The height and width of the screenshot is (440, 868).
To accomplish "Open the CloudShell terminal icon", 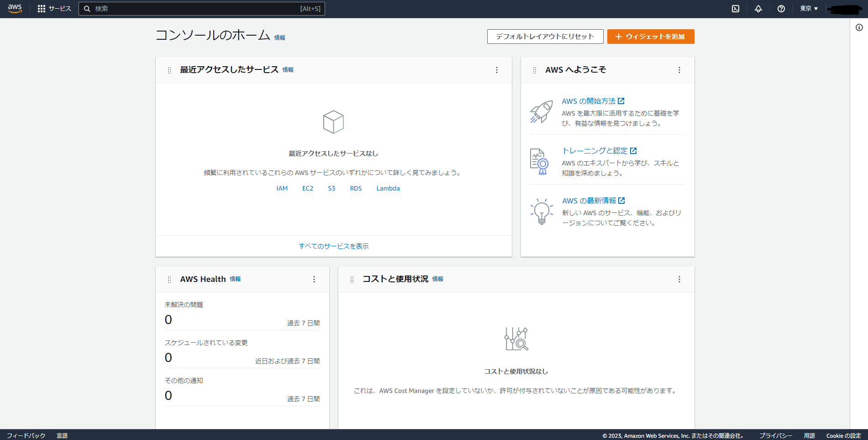I will click(736, 9).
